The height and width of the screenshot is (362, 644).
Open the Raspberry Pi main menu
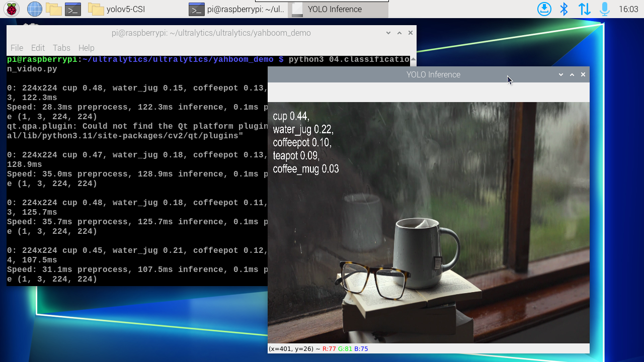[x=12, y=9]
